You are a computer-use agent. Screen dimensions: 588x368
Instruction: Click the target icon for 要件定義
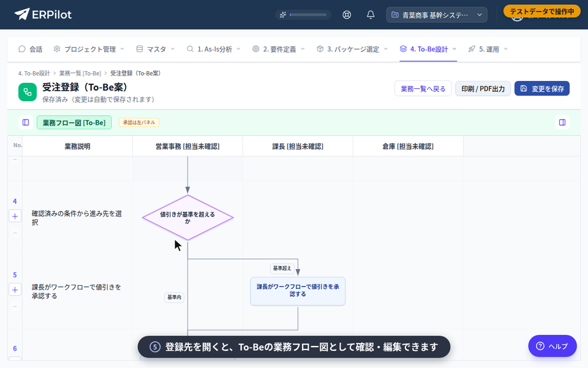coord(256,49)
